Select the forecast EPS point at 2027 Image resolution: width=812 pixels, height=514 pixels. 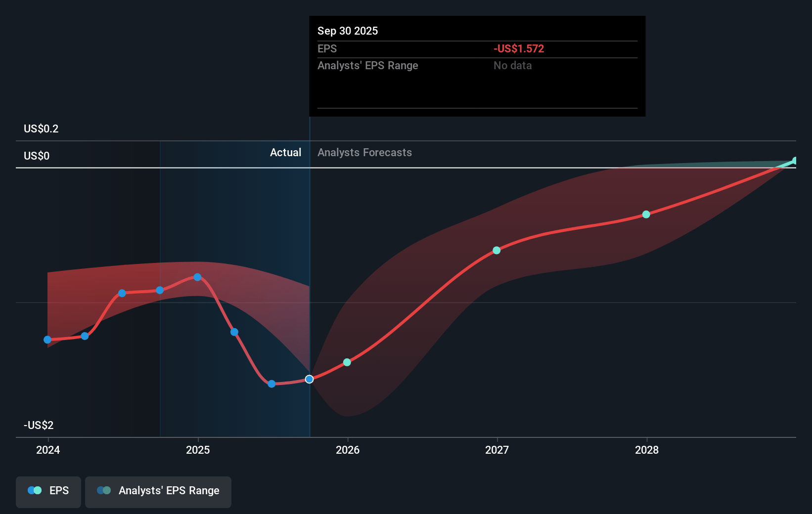pyautogui.click(x=496, y=251)
